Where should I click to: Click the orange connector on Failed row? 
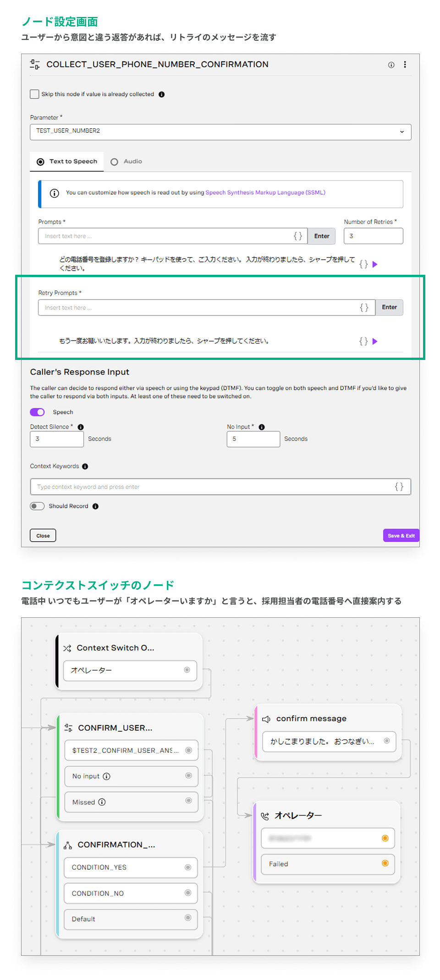tap(385, 863)
